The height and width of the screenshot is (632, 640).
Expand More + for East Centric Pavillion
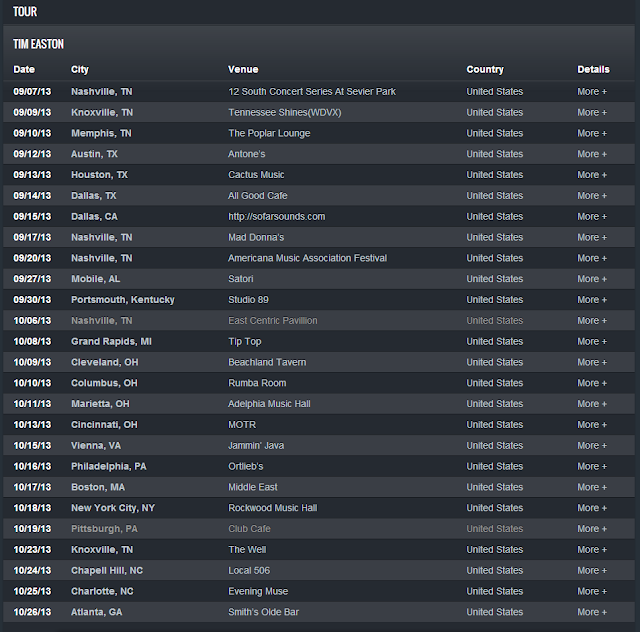(592, 320)
